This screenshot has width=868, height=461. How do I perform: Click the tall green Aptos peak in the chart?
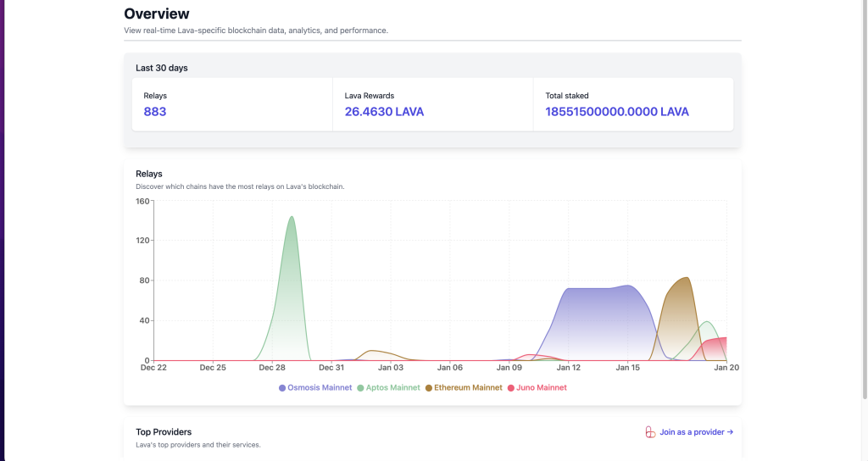[x=292, y=254]
